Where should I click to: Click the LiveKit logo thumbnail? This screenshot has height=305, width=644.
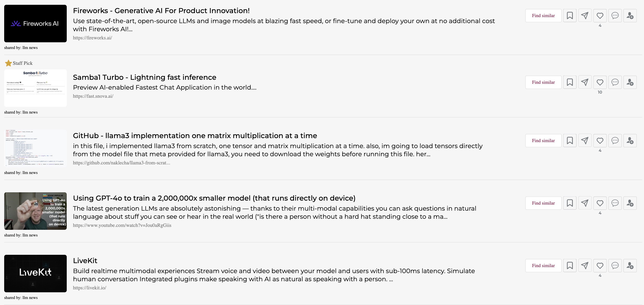(x=35, y=273)
